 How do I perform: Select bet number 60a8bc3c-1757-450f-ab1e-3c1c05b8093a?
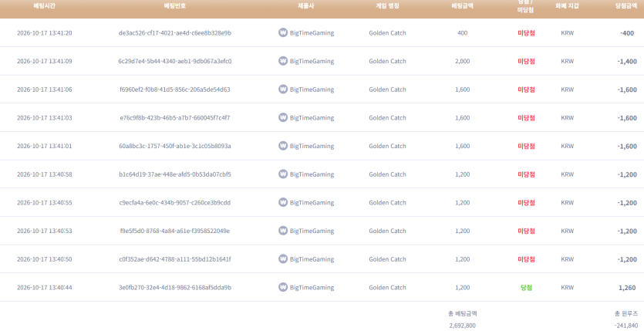175,146
